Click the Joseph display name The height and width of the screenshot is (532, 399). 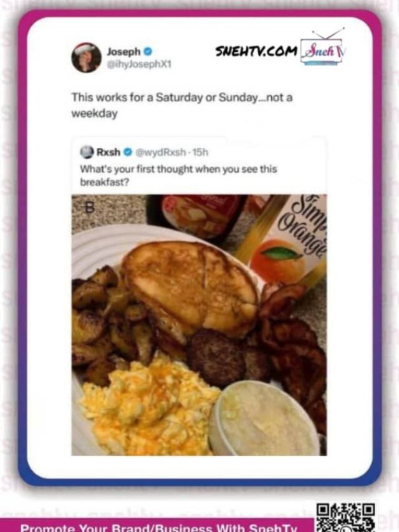(123, 52)
